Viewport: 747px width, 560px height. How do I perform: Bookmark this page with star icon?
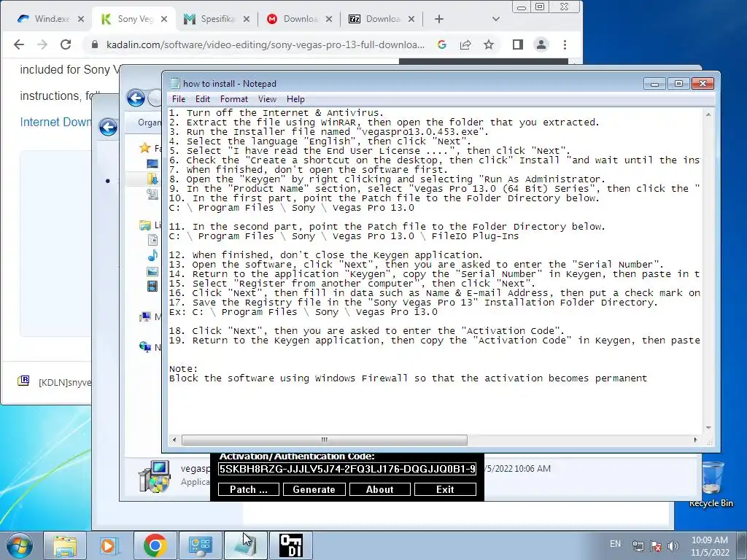click(489, 44)
